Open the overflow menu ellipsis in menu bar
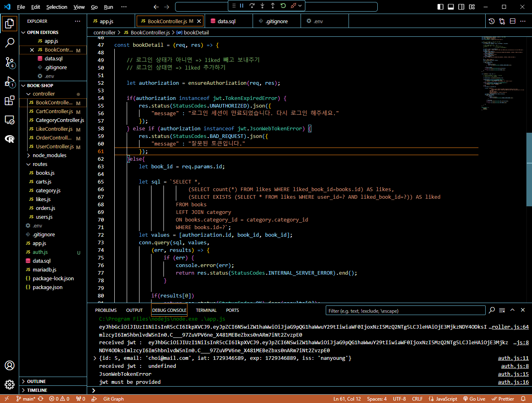Image resolution: width=532 pixels, height=403 pixels. pyautogui.click(x=124, y=7)
